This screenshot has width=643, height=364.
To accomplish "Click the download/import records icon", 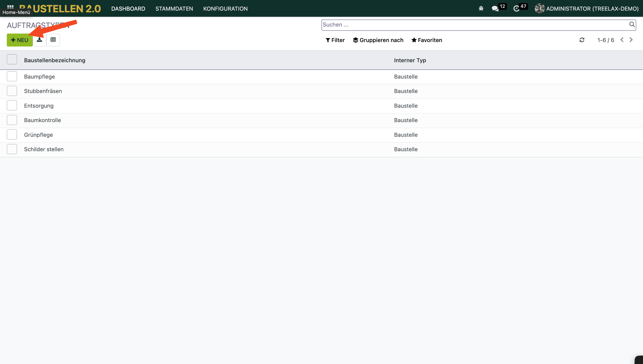I will point(40,40).
